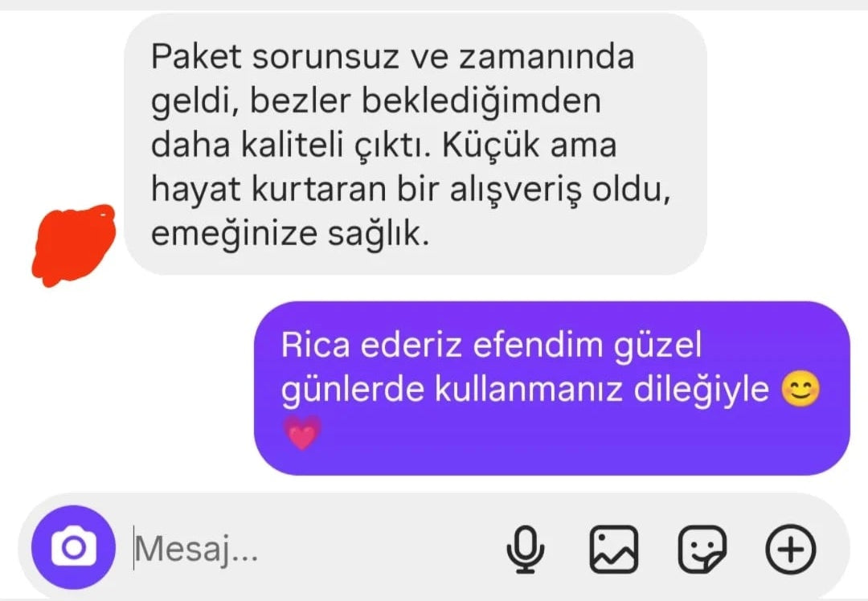Click the line 'Rica ederiz efendim güzel'
Image resolution: width=868 pixels, height=601 pixels.
coord(491,345)
